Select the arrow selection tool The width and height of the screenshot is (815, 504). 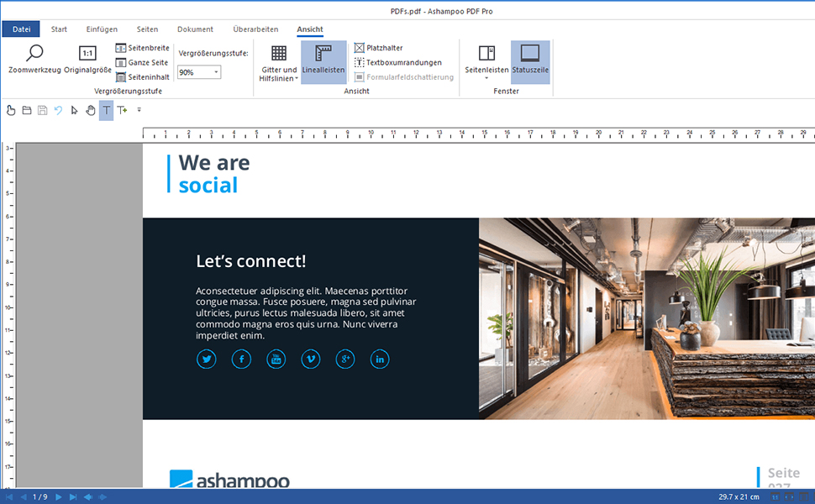point(74,110)
